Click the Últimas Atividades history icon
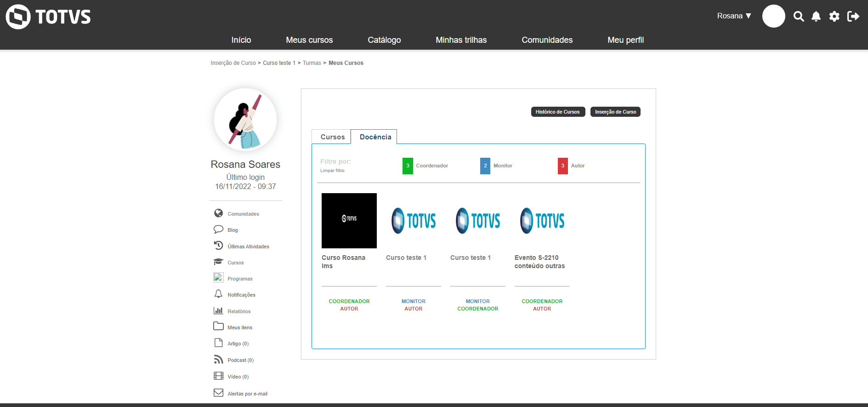This screenshot has height=407, width=868. point(218,246)
